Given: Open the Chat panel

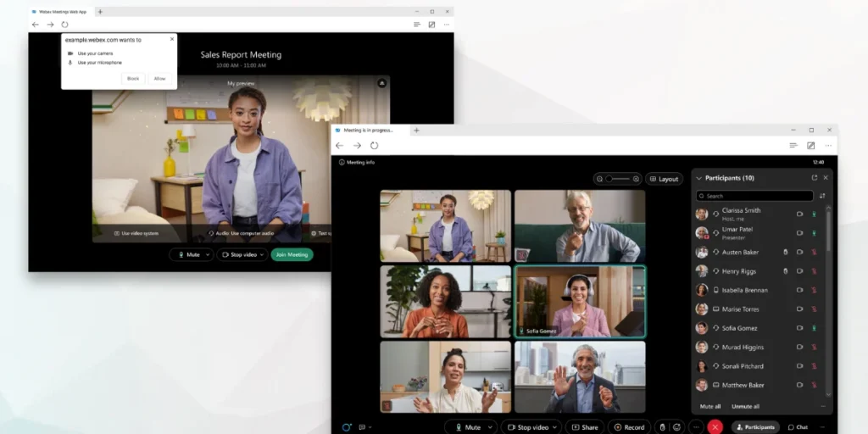Looking at the screenshot, I should point(798,427).
